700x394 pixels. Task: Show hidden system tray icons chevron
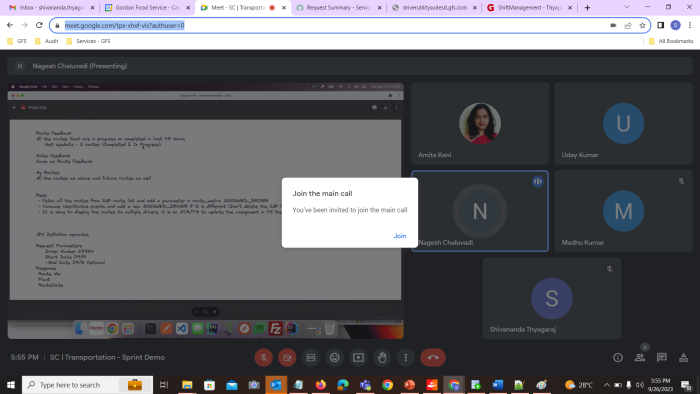click(x=607, y=385)
